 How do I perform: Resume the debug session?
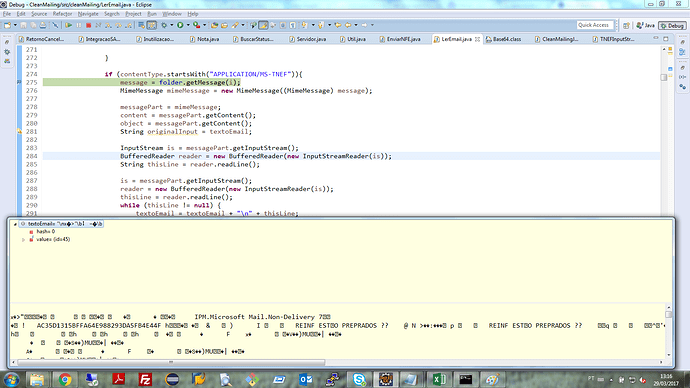coord(69,25)
